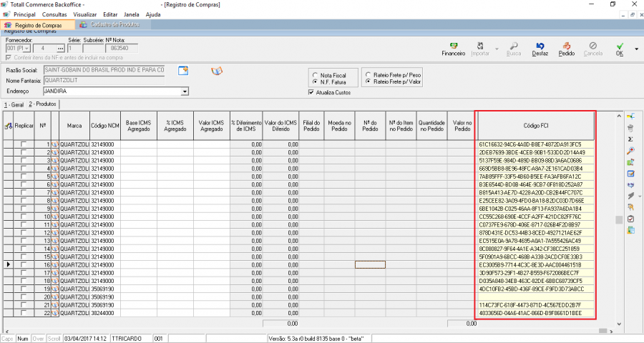Viewport: 644px width, 343px height.
Task: Open Pedido from the toolbar
Action: (x=566, y=47)
